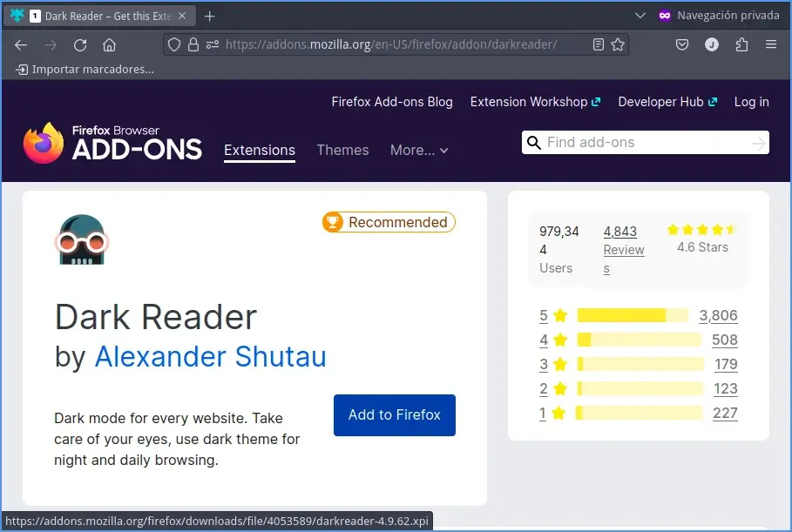Click the Recommended trophy badge
Screen dimensions: 792x532
333,222
